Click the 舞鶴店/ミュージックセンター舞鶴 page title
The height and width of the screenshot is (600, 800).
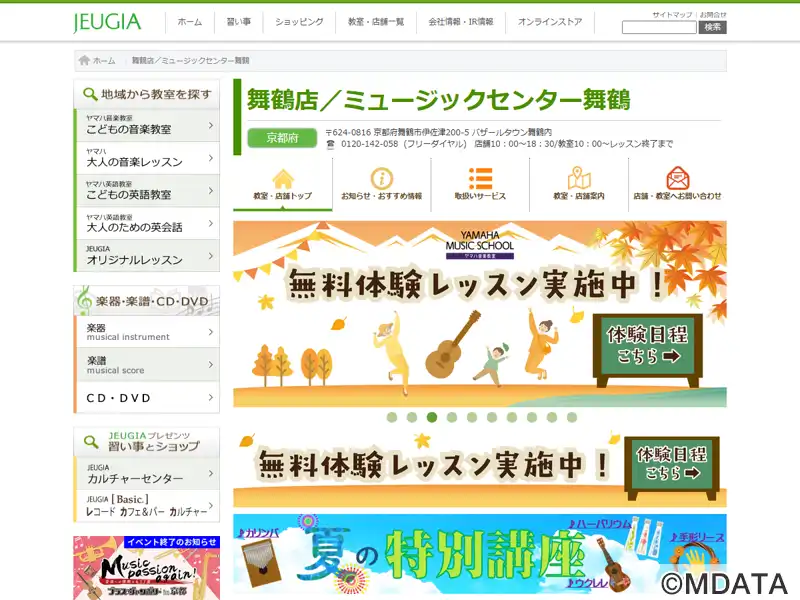(x=439, y=99)
